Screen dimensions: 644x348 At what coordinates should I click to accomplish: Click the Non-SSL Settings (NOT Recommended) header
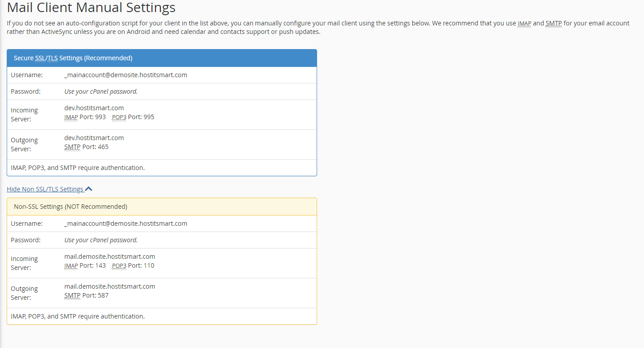point(162,207)
